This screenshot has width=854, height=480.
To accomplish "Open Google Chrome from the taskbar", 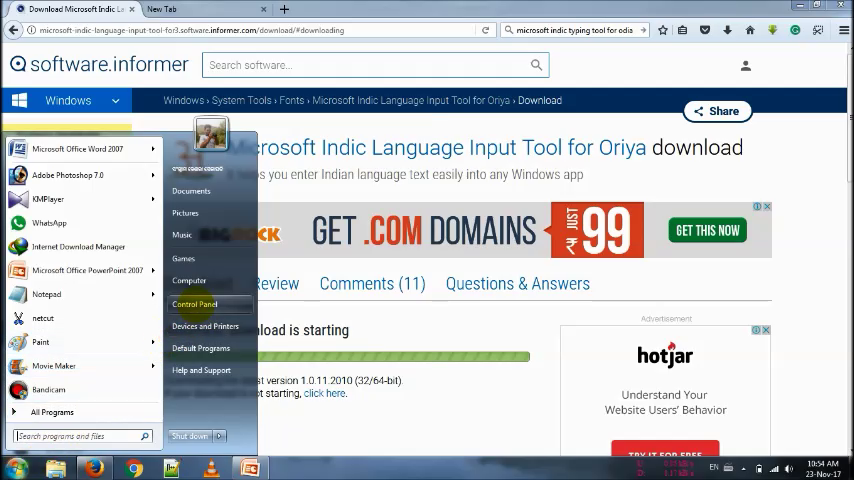I will (133, 468).
